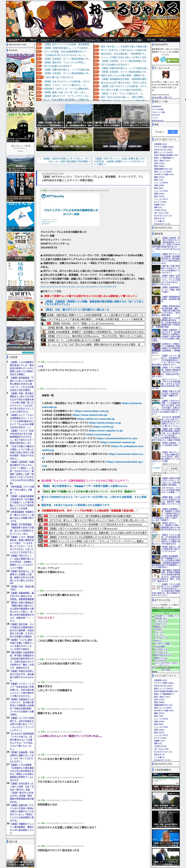Open the 中東情勢 (653) category
The width and height of the screenshot is (186, 868).
pos(160,144)
